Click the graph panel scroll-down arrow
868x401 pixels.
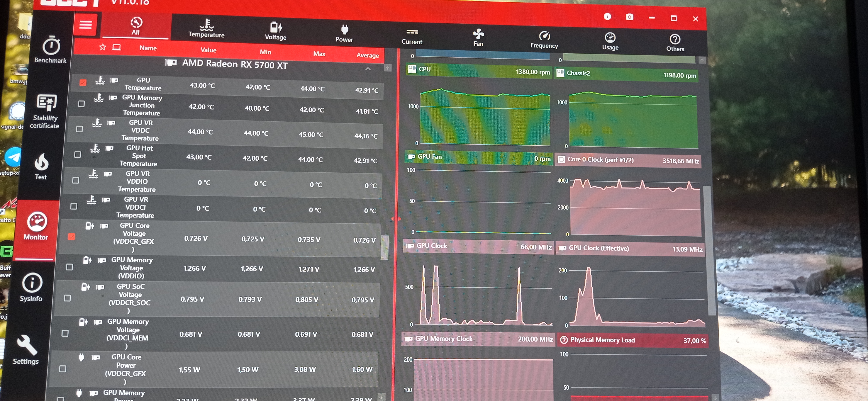point(715,398)
